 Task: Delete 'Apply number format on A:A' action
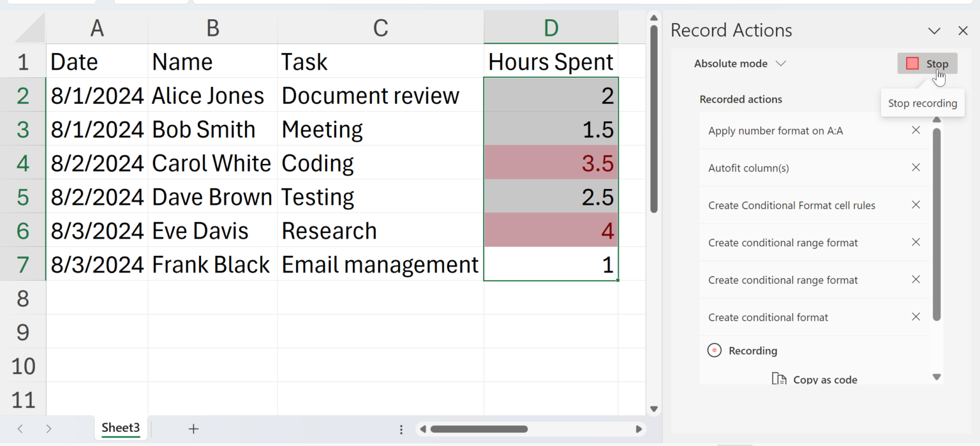click(916, 130)
